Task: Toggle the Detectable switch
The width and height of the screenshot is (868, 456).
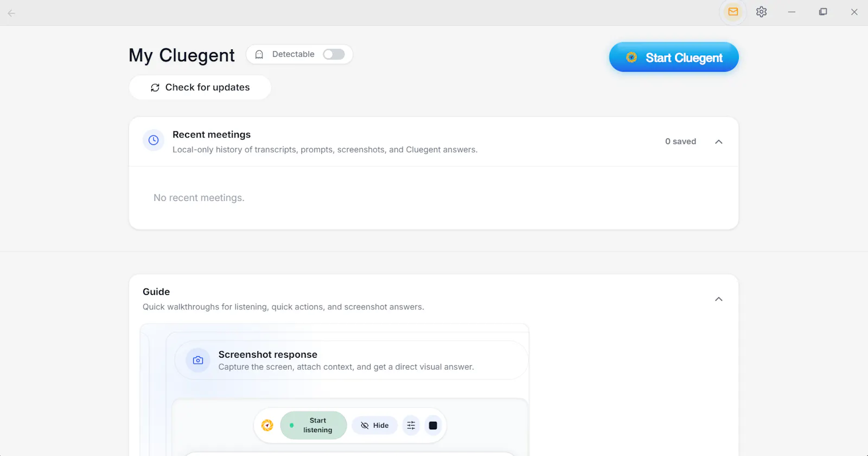Action: pyautogui.click(x=334, y=54)
